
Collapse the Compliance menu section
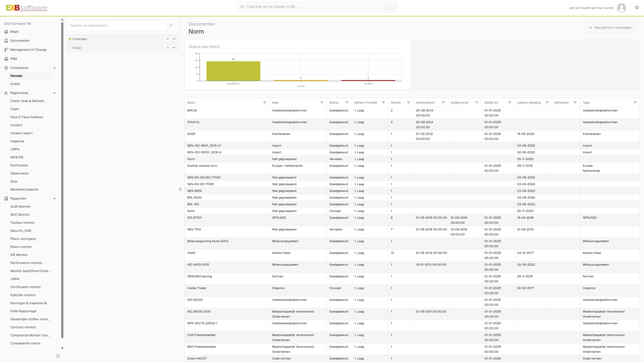click(x=54, y=68)
